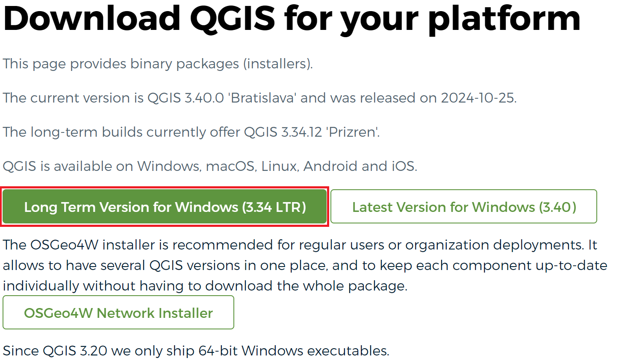Open the OSGeo4W Network Installer link
Screen dimensions: 619x364
click(118, 313)
